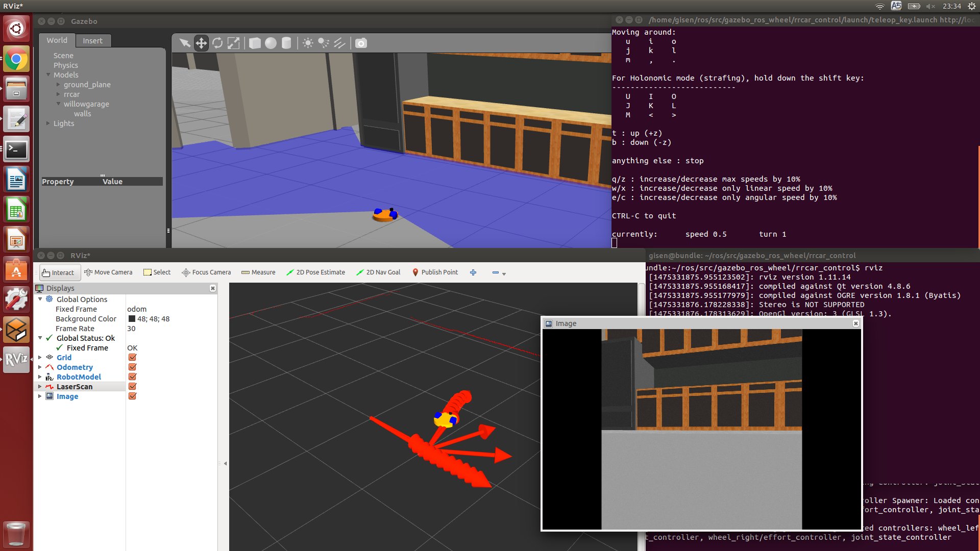Switch to the Insert tab in Gazebo
980x551 pixels.
coord(93,40)
